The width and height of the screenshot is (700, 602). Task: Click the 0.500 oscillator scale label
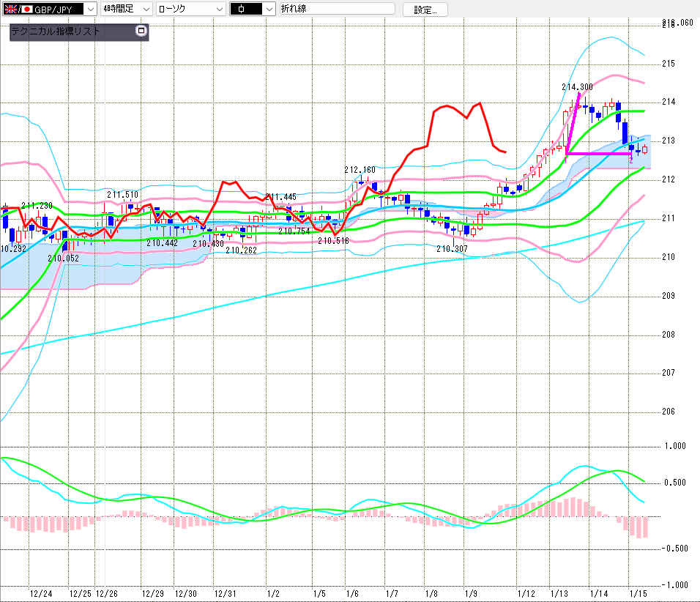[x=673, y=483]
